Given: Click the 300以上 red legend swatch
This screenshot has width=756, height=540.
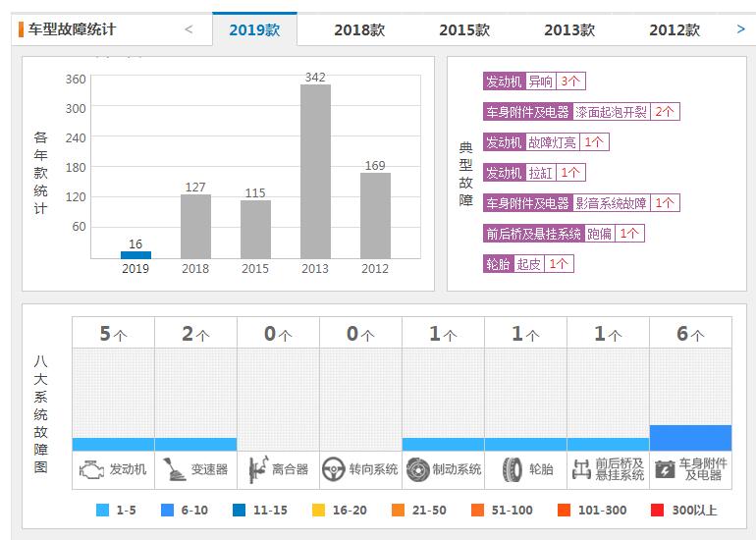Looking at the screenshot, I should click(657, 511).
